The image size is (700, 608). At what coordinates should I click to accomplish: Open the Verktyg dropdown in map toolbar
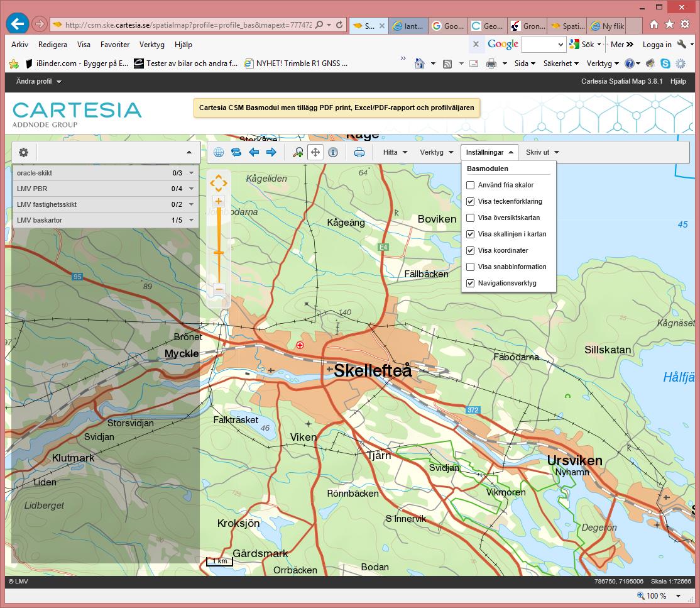(x=437, y=152)
